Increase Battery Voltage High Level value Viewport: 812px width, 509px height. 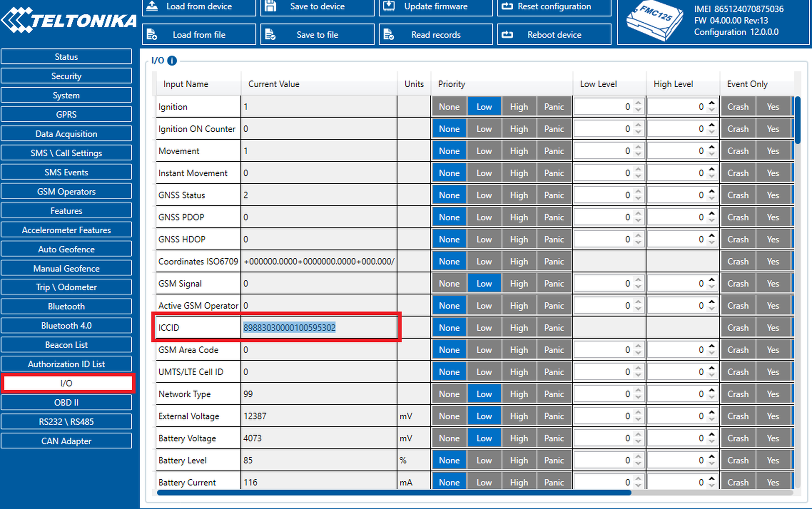712,435
